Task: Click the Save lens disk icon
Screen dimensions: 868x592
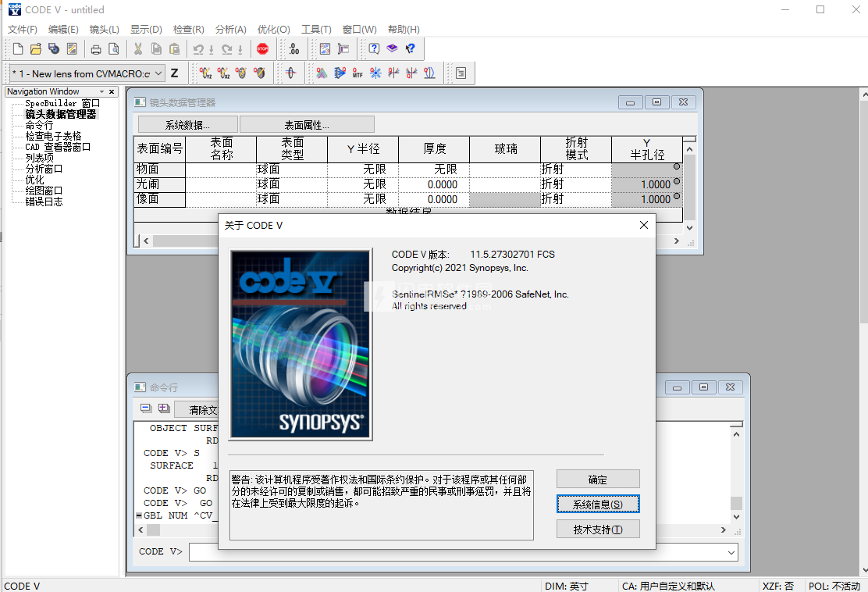Action: (54, 48)
